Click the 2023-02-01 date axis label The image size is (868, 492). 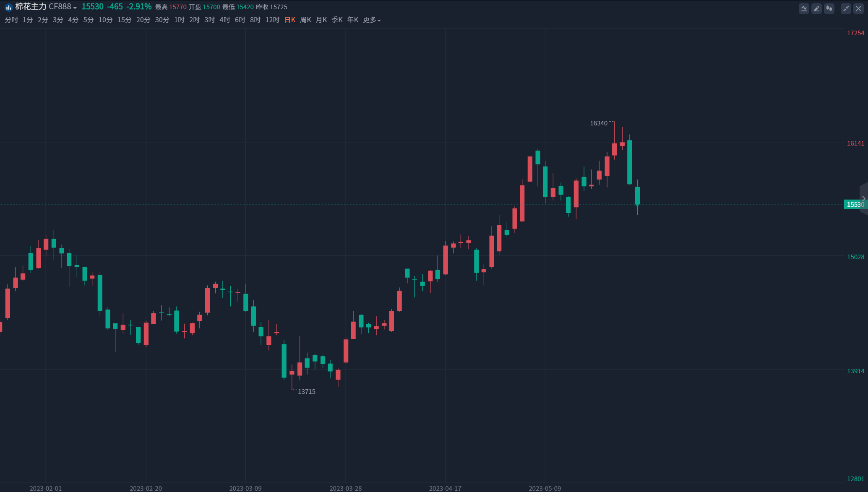click(46, 489)
